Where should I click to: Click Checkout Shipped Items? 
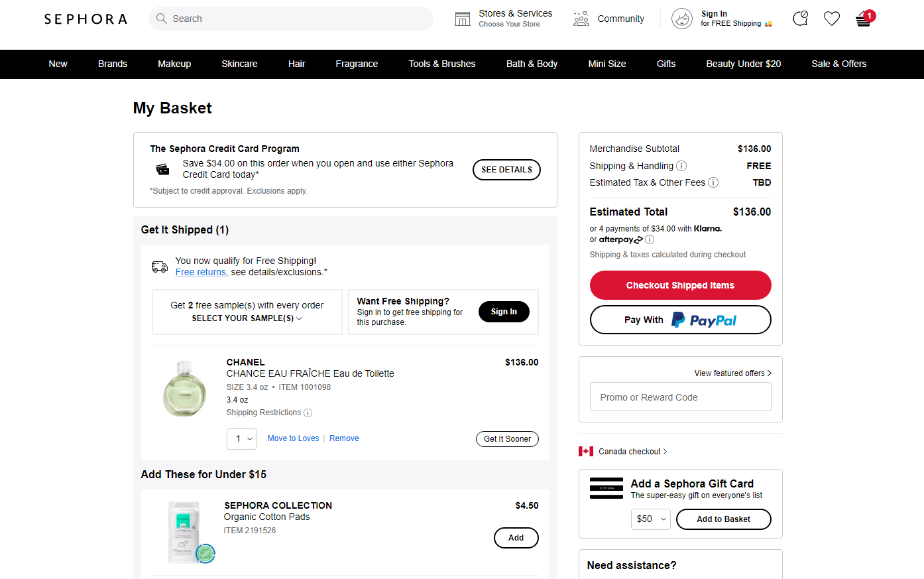click(681, 285)
